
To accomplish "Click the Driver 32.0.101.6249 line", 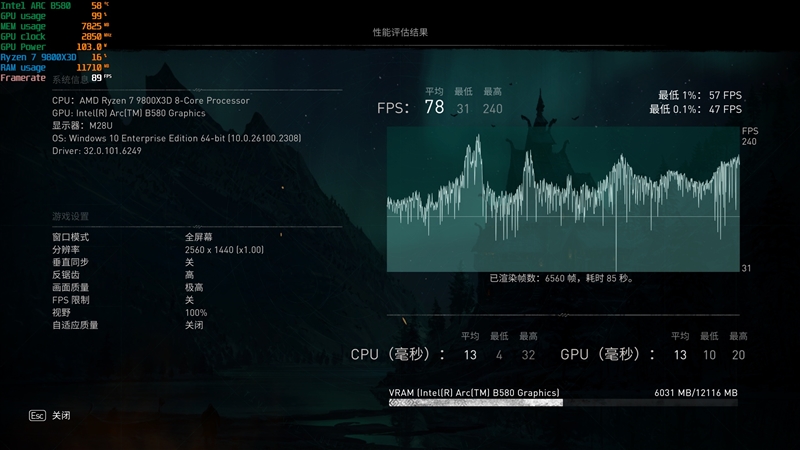I will [97, 151].
